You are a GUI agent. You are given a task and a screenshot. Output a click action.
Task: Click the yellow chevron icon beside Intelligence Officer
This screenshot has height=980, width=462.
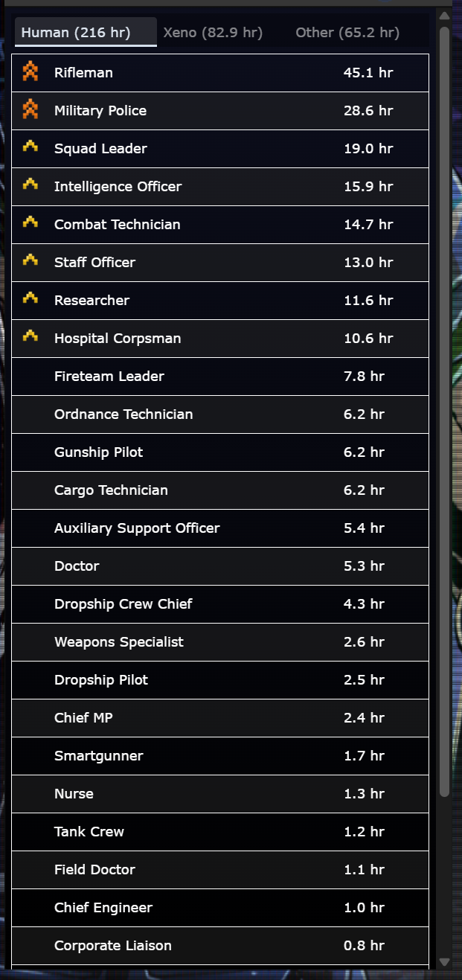pos(30,185)
